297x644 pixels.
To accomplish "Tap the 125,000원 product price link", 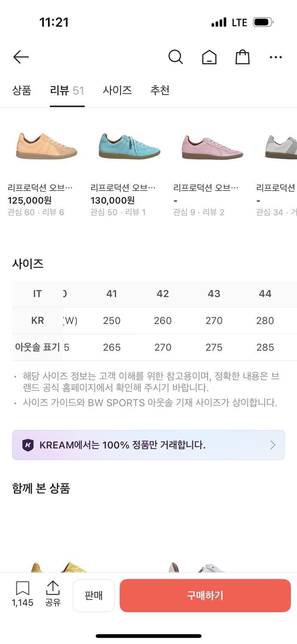I will pos(31,200).
